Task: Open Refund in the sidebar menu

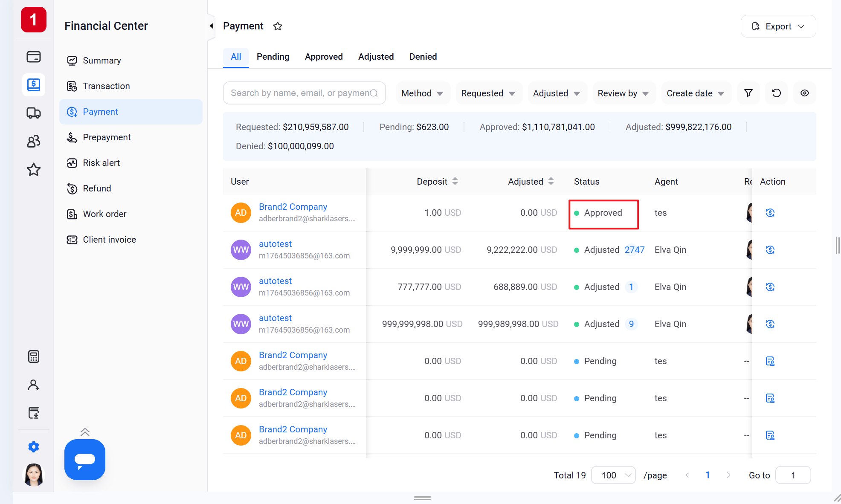Action: click(x=131, y=188)
